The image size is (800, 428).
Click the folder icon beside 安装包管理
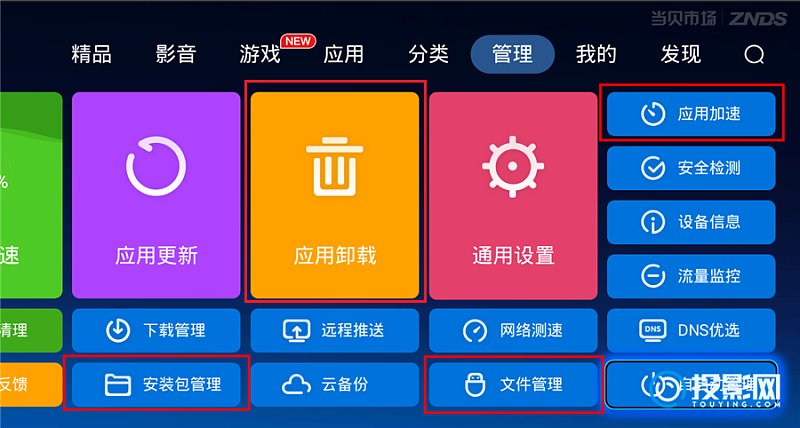[117, 385]
